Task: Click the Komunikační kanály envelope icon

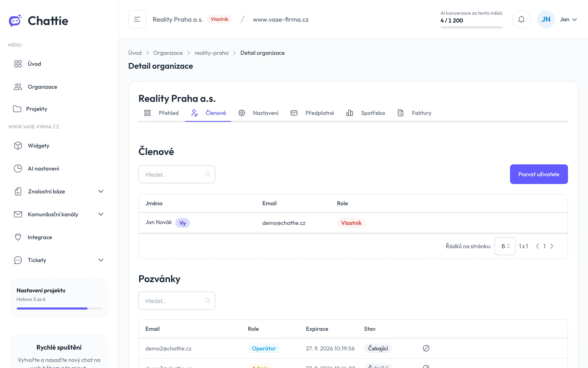Action: [18, 214]
